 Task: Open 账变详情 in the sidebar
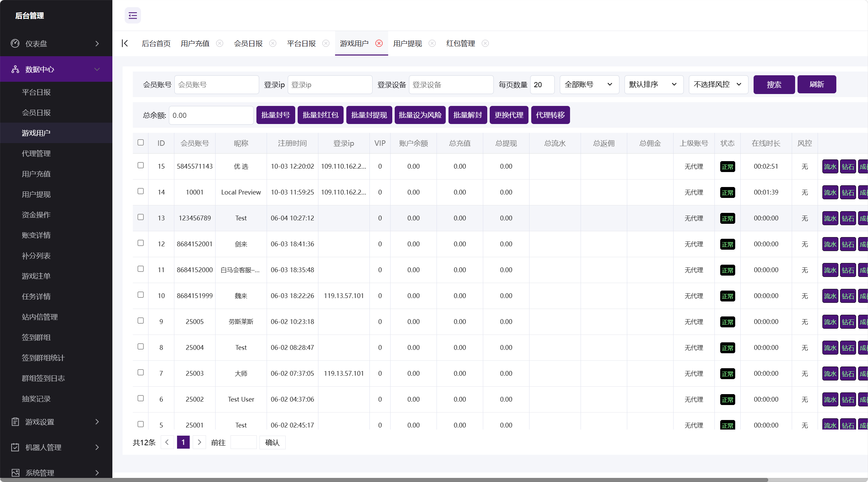click(x=36, y=235)
